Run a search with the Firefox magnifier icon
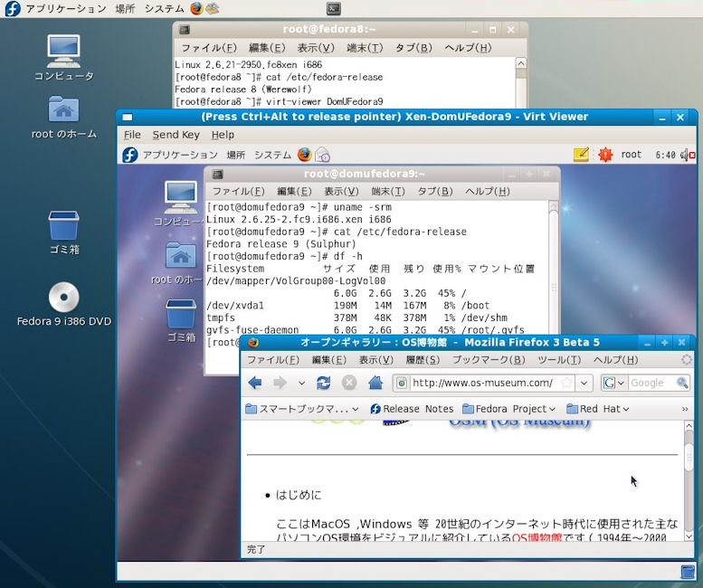703x588 pixels. coord(682,383)
